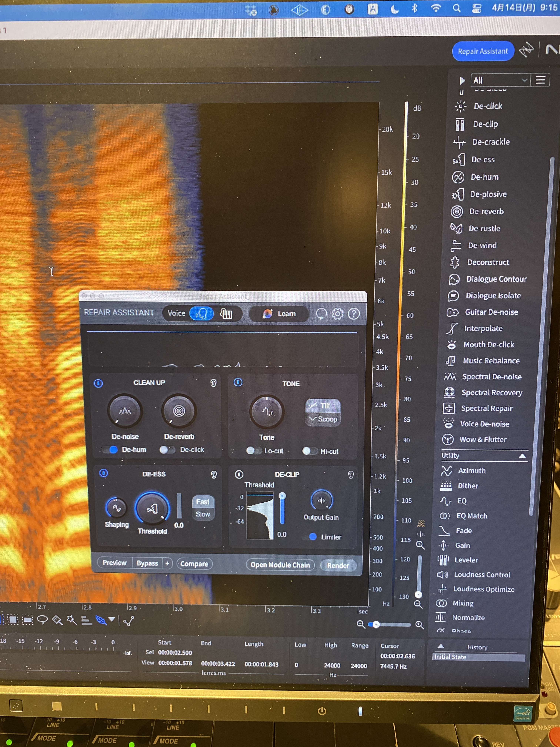
Task: Expand the module list play arrow
Action: pos(462,81)
